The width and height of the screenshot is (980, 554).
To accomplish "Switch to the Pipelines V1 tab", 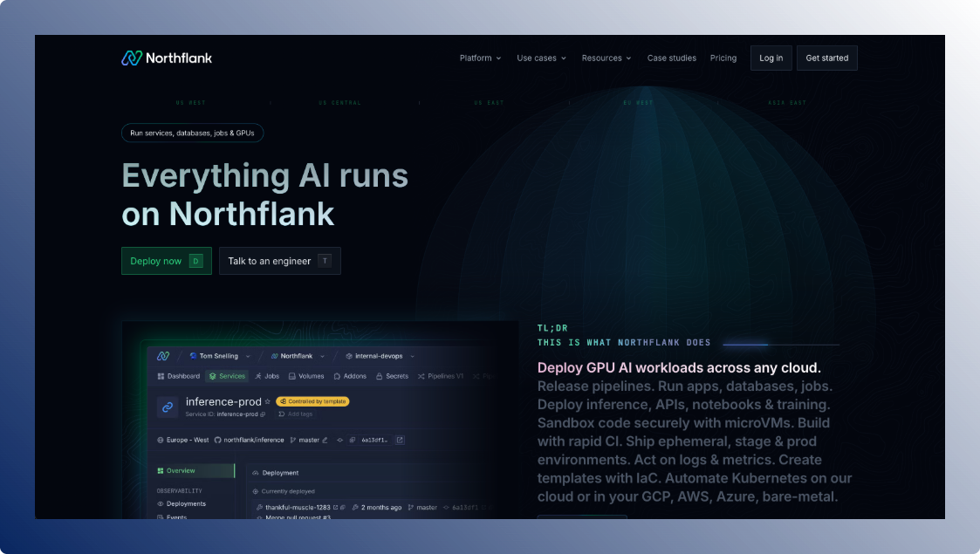I will [x=441, y=376].
